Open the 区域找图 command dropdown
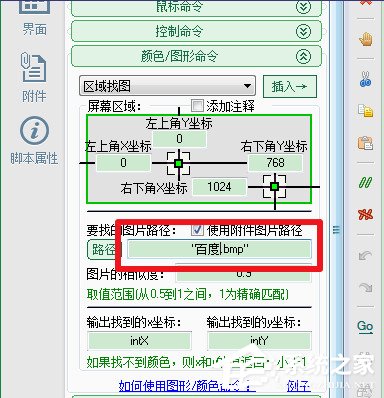384x398 pixels. click(x=167, y=86)
